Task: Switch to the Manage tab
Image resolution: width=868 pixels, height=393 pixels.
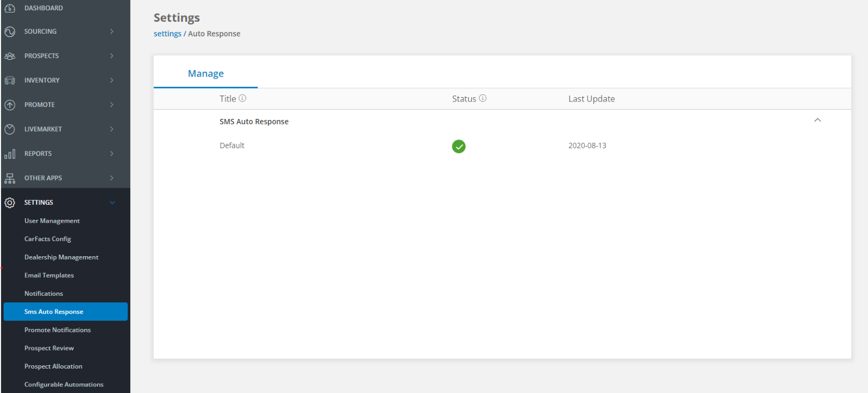Action: [x=206, y=73]
